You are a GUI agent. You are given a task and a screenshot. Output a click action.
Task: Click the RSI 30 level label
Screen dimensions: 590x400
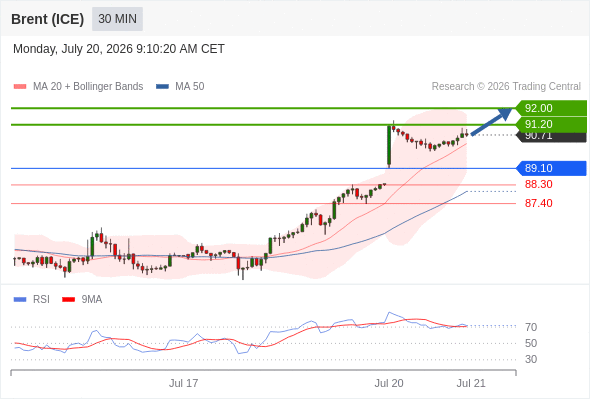[531, 359]
